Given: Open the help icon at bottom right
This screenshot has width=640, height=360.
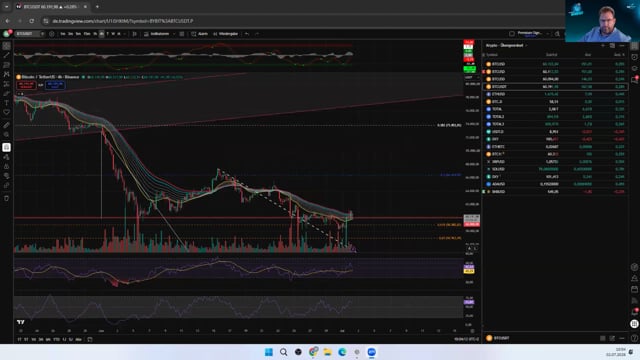Looking at the screenshot, I should (x=634, y=338).
